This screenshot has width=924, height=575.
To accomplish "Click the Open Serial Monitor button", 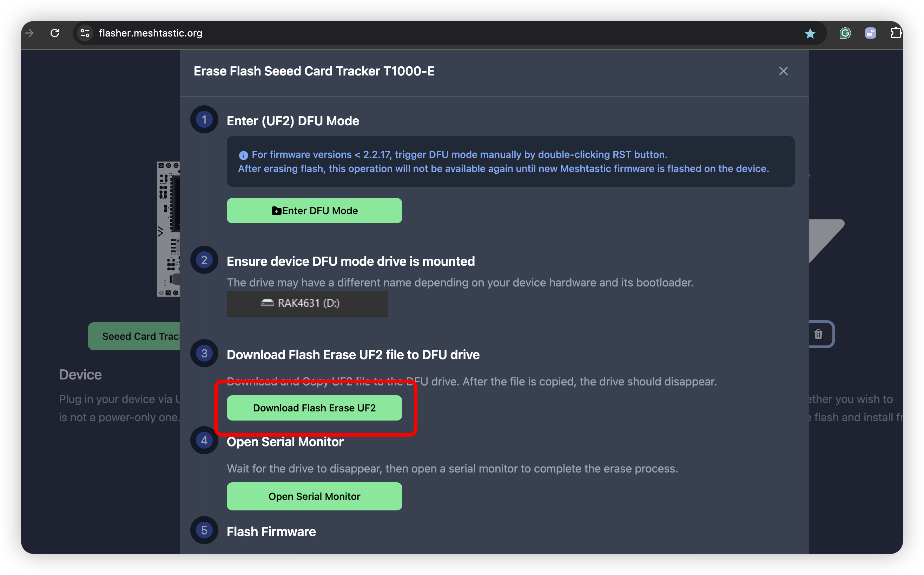I will tap(315, 496).
